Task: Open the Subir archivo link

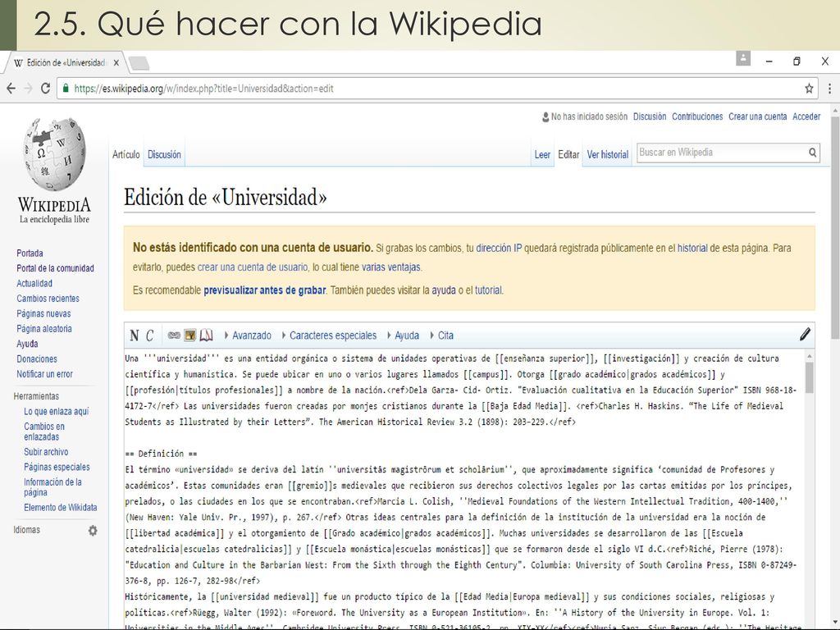Action: point(46,452)
